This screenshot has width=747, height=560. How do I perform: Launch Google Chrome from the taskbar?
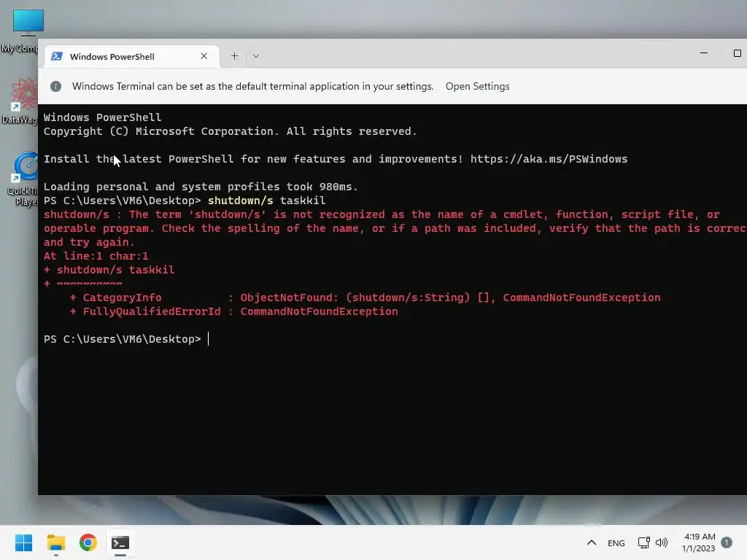click(x=88, y=542)
